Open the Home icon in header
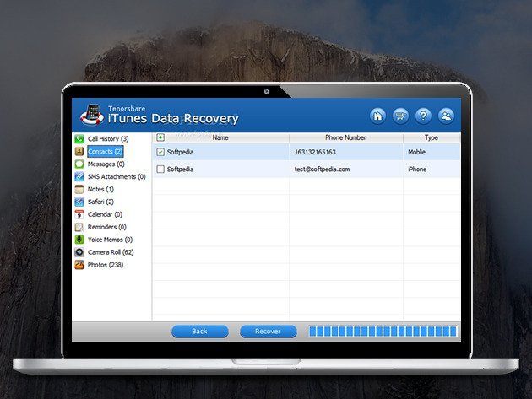 click(x=378, y=116)
